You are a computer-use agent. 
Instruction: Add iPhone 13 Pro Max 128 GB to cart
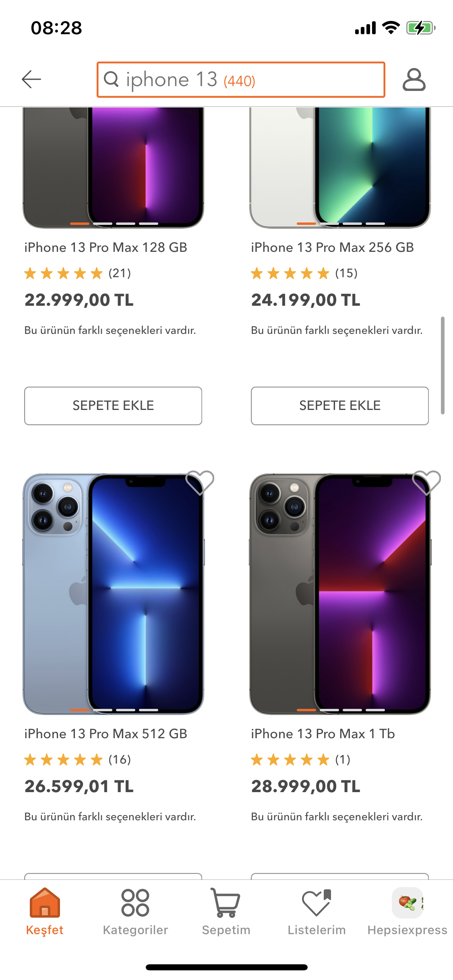point(113,406)
